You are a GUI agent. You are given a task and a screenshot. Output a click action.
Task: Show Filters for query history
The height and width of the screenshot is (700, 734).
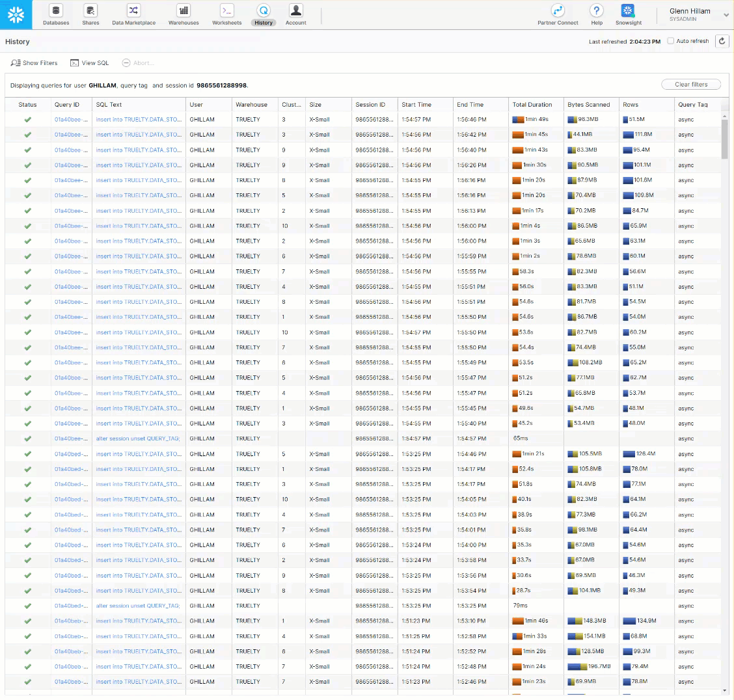click(34, 63)
